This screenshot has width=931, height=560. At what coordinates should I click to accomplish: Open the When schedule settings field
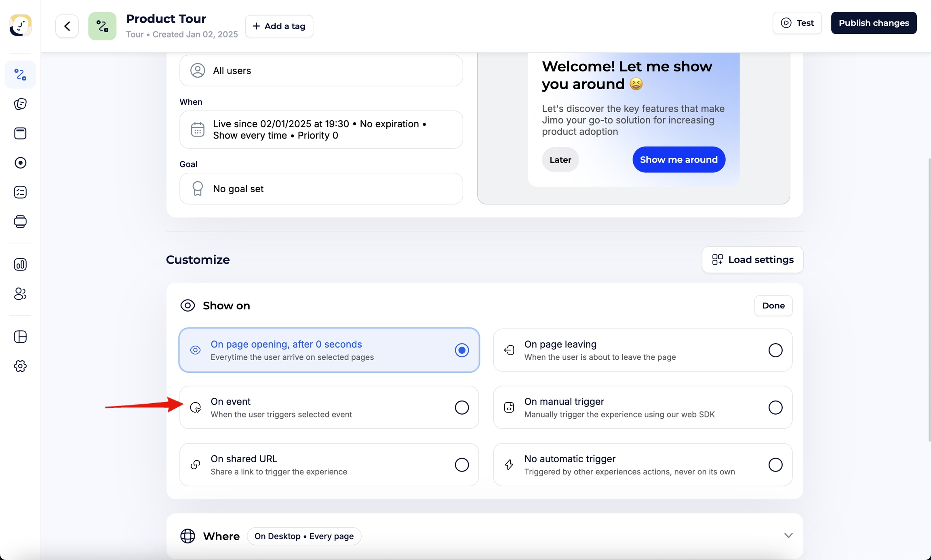[321, 130]
